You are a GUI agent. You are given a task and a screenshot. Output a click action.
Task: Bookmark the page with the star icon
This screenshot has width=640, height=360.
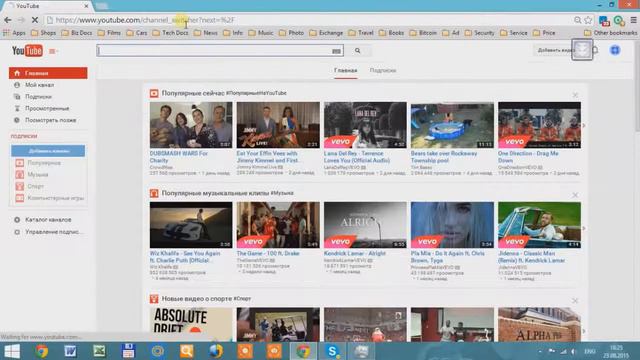588,20
